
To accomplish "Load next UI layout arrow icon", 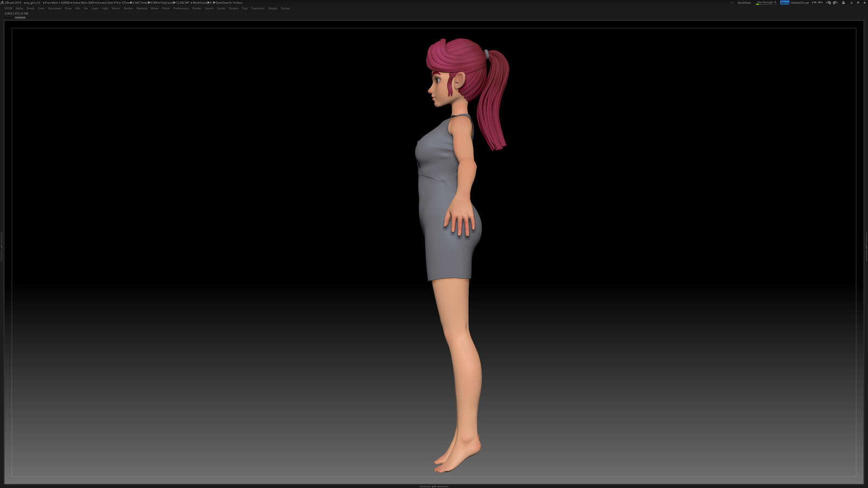I will point(820,3).
